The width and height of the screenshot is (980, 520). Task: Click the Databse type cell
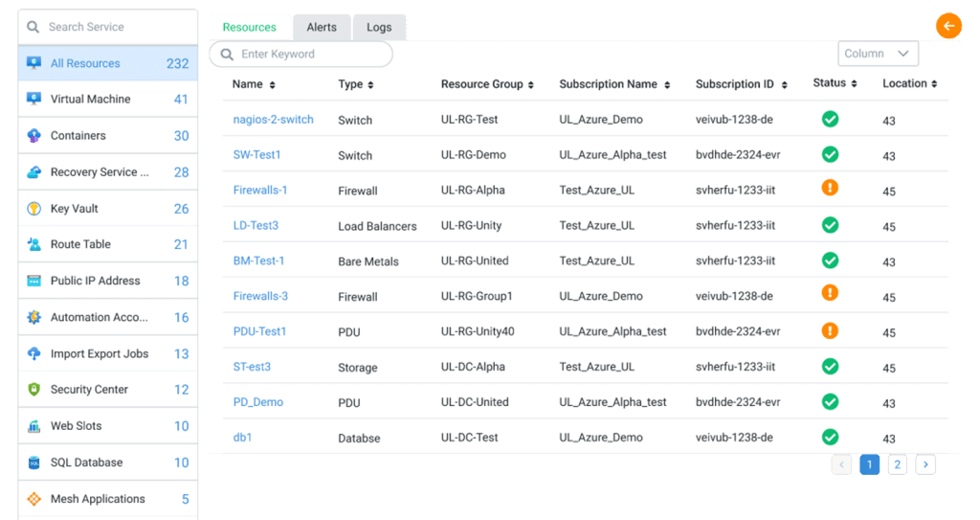click(x=359, y=439)
